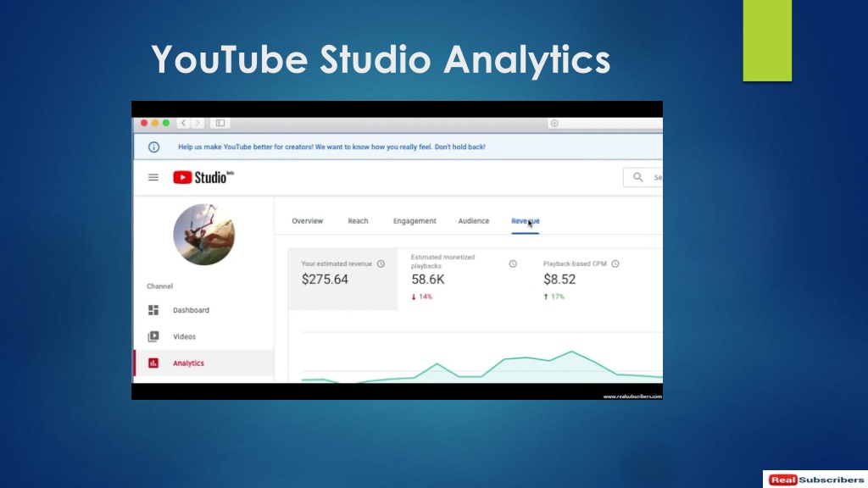Click the YouTube Studio Analytics slide title
The width and height of the screenshot is (868, 488).
(x=381, y=60)
